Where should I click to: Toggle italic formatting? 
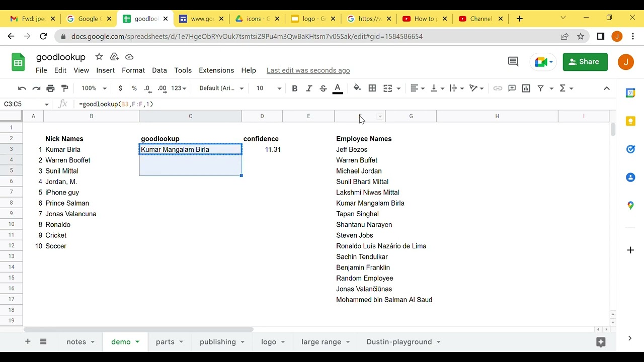point(309,88)
